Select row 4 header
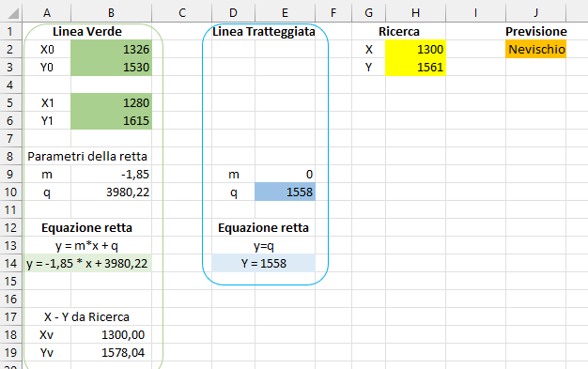The width and height of the screenshot is (588, 369). point(10,85)
